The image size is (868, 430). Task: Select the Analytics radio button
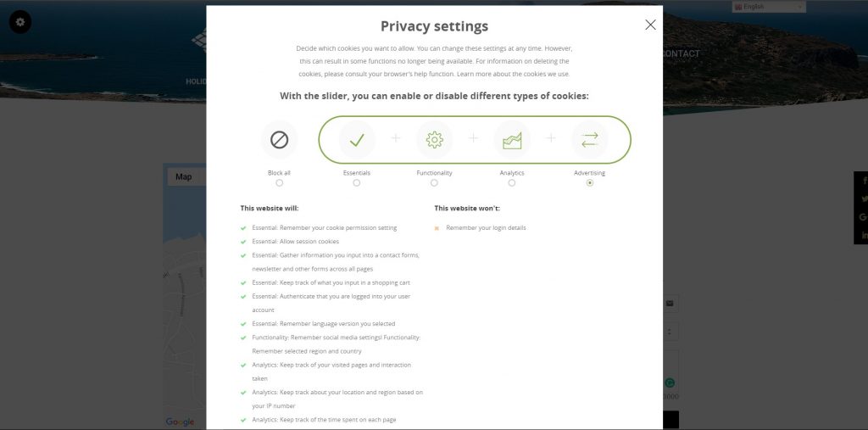(x=511, y=183)
